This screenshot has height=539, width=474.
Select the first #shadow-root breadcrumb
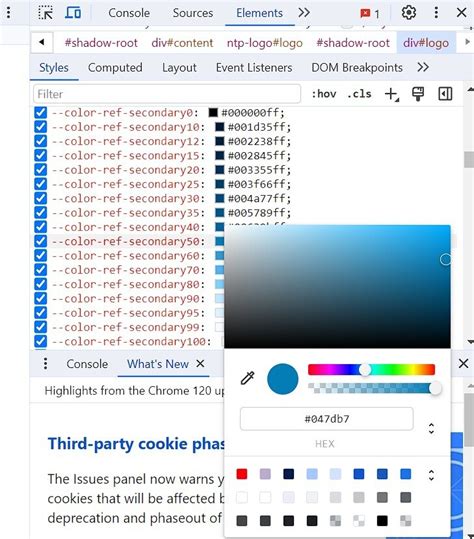[x=101, y=43]
